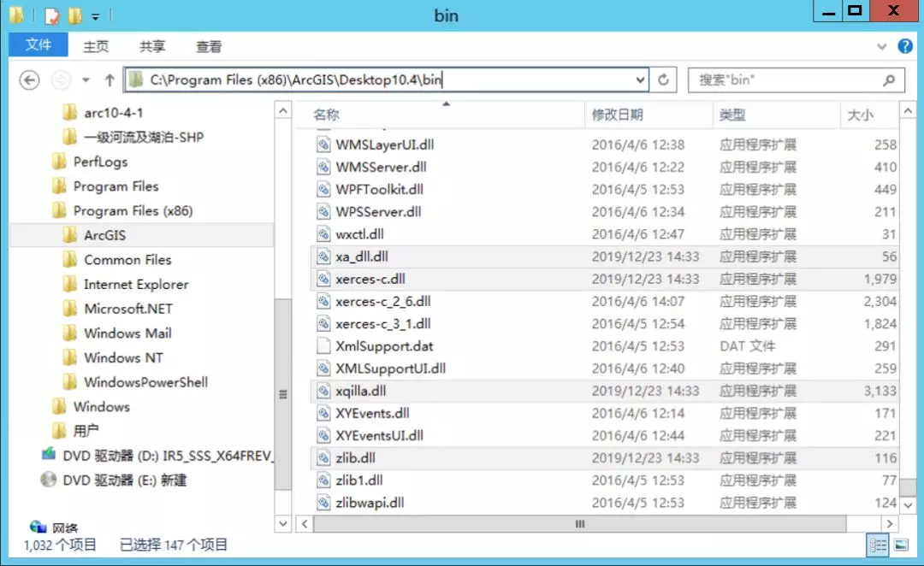Click the WMSLayerUI.dll file icon
The width and height of the screenshot is (924, 566).
323,144
